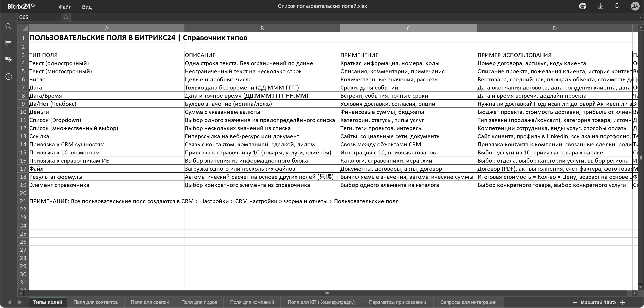The height and width of the screenshot is (308, 644).
Task: Click the cell name box showing C65
Action: click(x=39, y=17)
